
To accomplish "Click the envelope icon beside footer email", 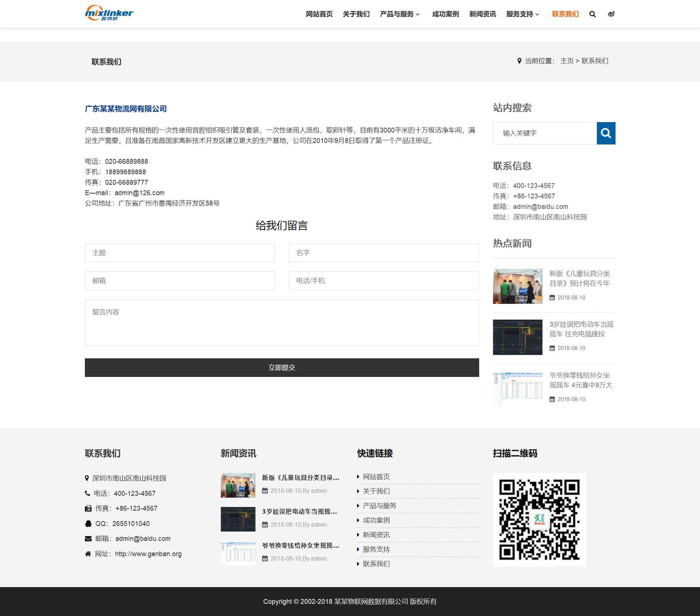I will pyautogui.click(x=88, y=539).
